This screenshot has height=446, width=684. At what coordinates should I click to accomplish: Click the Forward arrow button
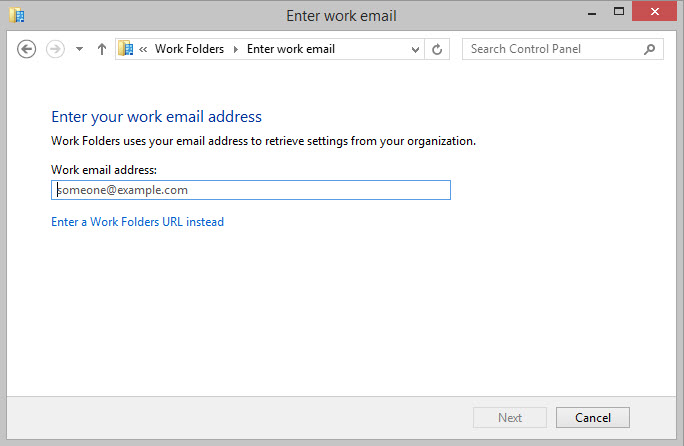click(56, 49)
